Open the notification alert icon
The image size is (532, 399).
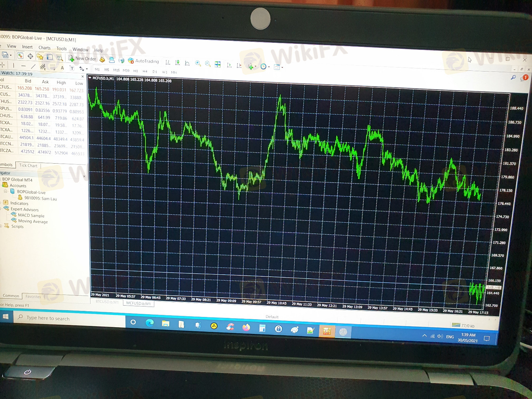[525, 78]
